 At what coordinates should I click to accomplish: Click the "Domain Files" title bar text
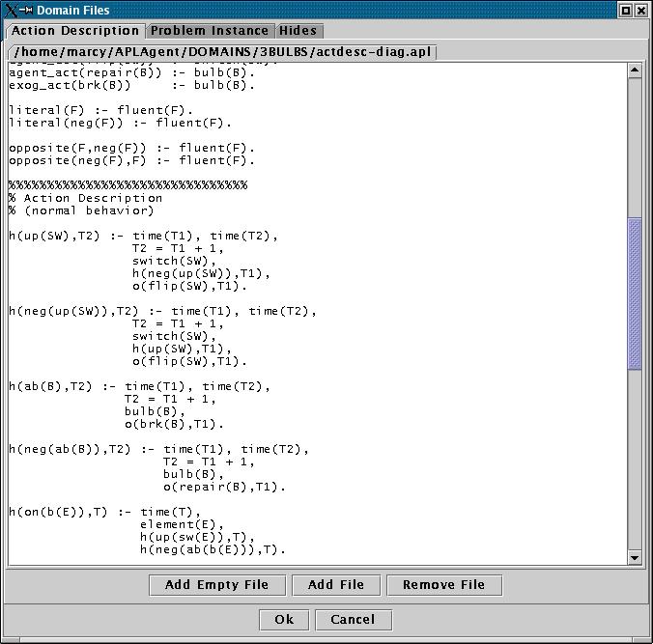[x=73, y=10]
